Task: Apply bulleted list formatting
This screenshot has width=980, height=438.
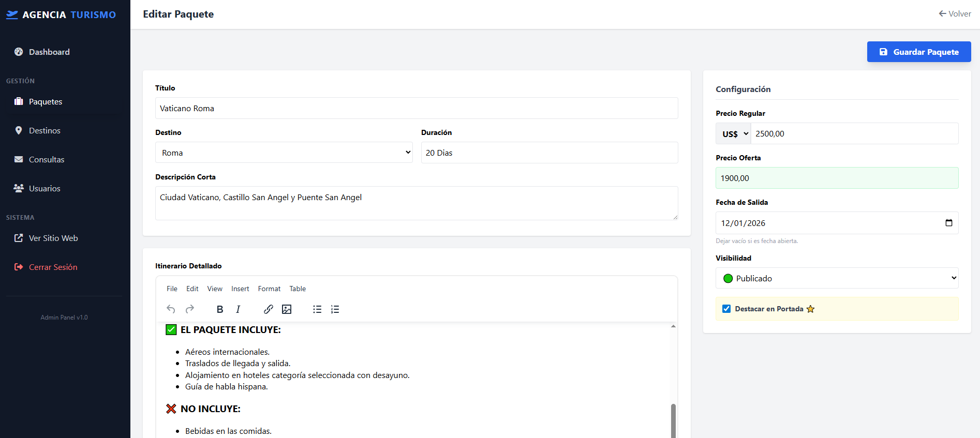Action: pyautogui.click(x=317, y=309)
